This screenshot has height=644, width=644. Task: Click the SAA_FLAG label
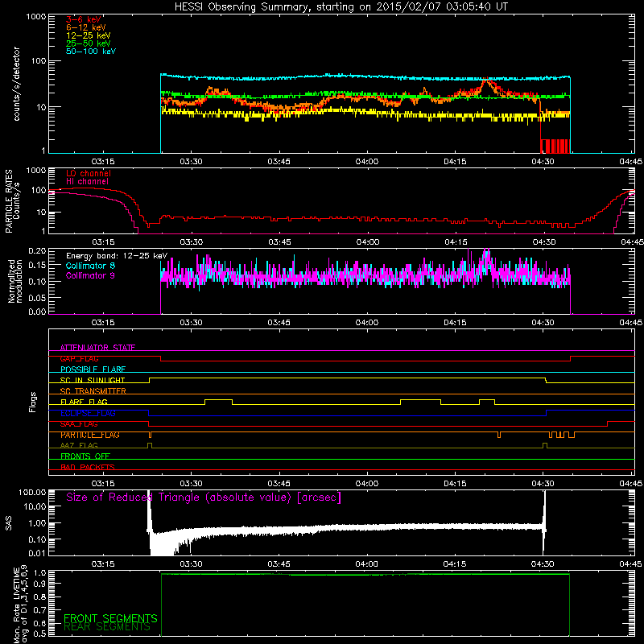point(79,424)
